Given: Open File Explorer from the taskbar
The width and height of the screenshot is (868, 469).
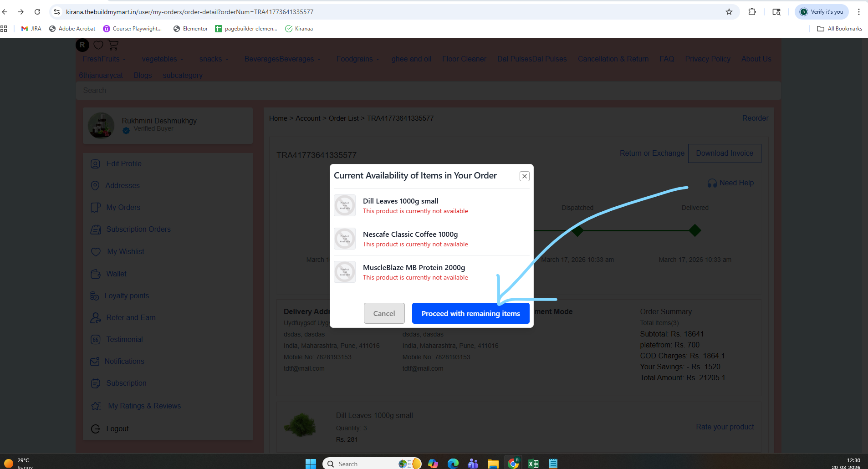Looking at the screenshot, I should point(493,464).
